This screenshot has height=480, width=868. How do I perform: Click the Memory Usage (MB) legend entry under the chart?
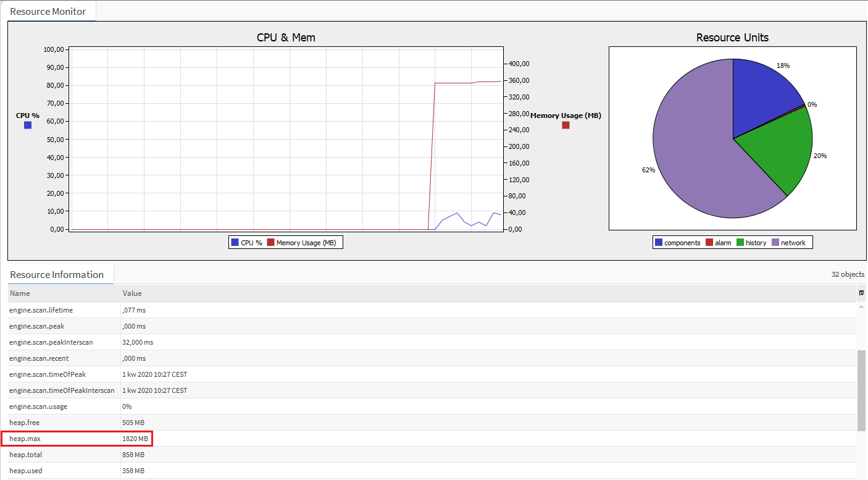coord(302,243)
